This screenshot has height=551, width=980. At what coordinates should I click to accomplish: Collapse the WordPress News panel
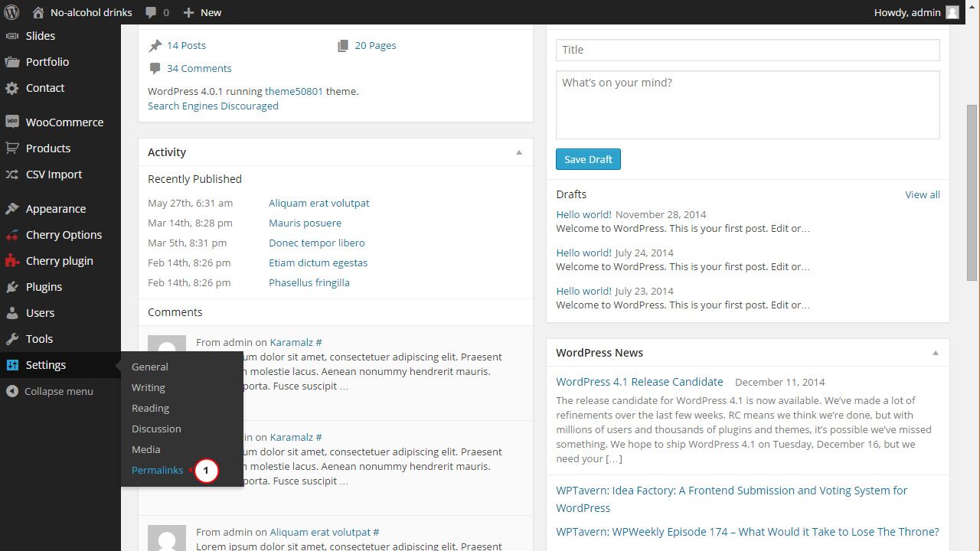(x=935, y=353)
